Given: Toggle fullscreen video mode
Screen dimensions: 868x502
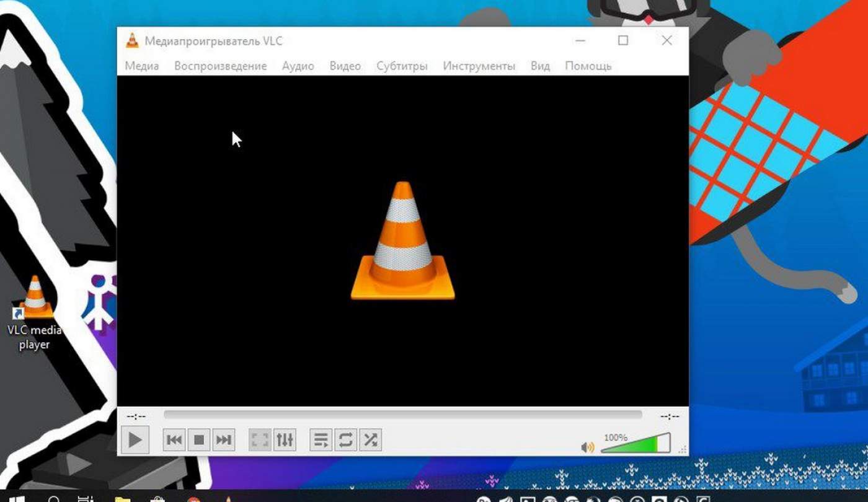Looking at the screenshot, I should 260,440.
